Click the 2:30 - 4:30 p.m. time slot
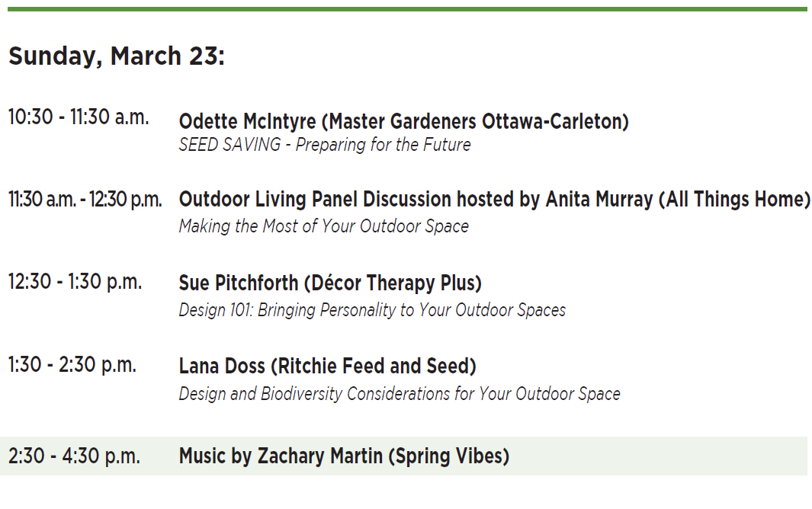The image size is (812, 509). click(74, 456)
